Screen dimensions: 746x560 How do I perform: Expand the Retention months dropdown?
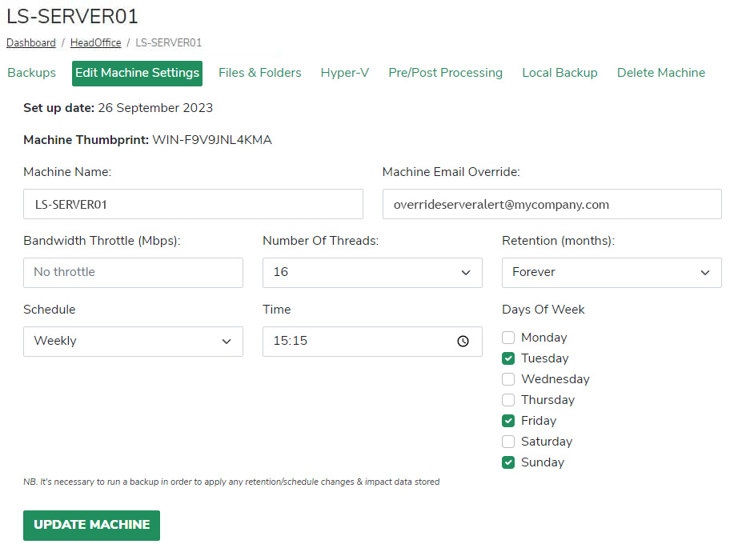point(612,273)
